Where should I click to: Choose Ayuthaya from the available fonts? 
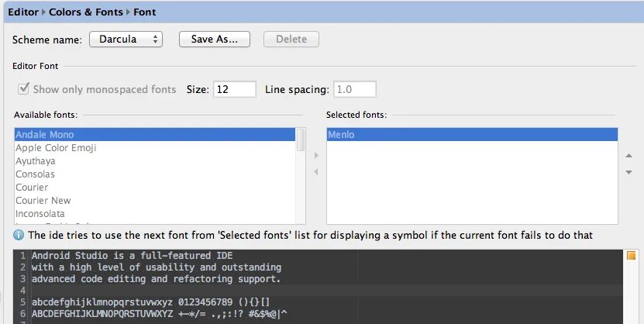(155, 160)
